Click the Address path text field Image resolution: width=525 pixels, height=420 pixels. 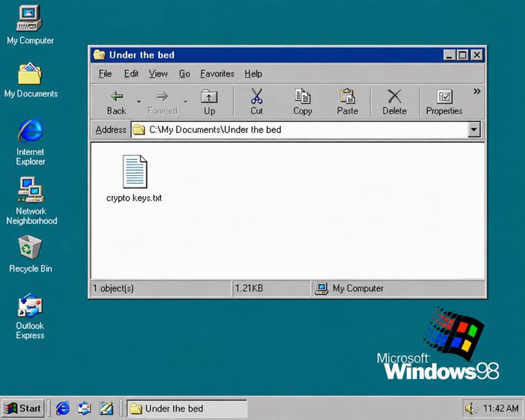(x=300, y=130)
